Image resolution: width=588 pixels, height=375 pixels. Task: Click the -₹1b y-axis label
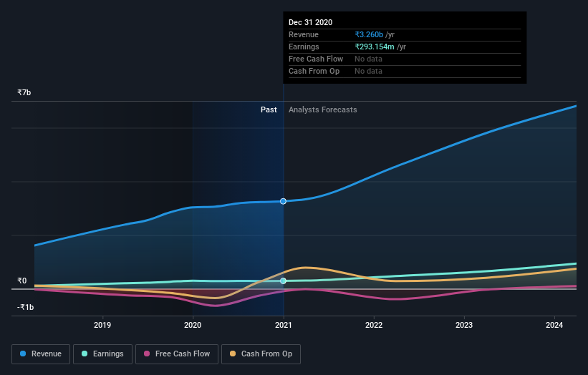point(26,307)
